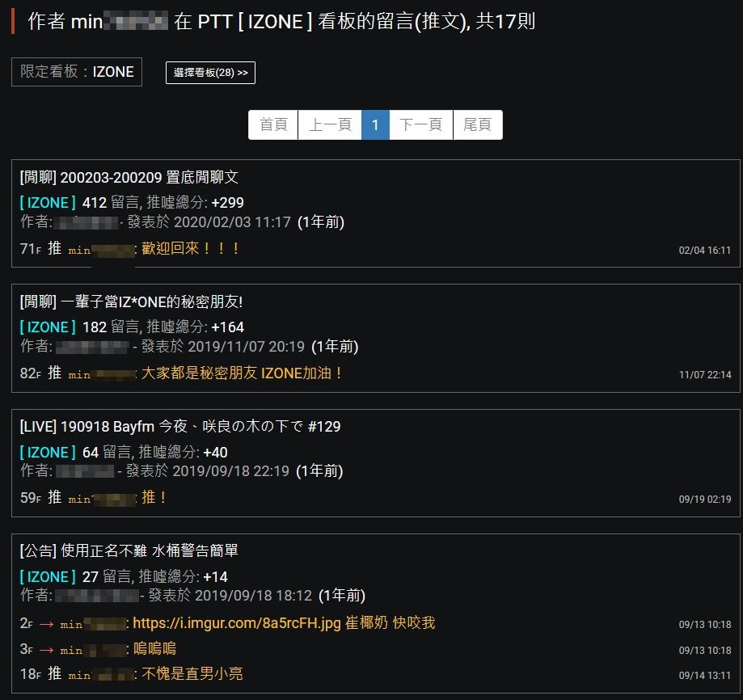Open the imgur link 8a5rcFH.jpg
The height and width of the screenshot is (700, 743).
click(237, 622)
